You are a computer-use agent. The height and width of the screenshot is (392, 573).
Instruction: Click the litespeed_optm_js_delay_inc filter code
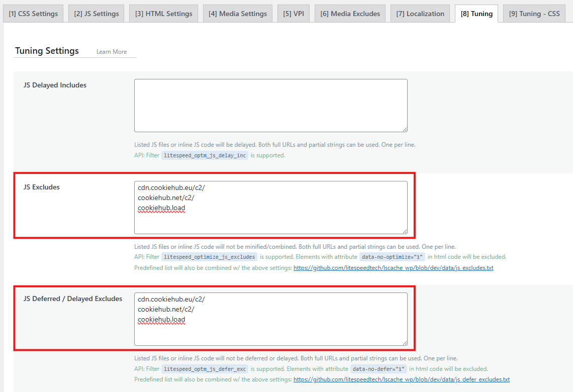coord(205,156)
